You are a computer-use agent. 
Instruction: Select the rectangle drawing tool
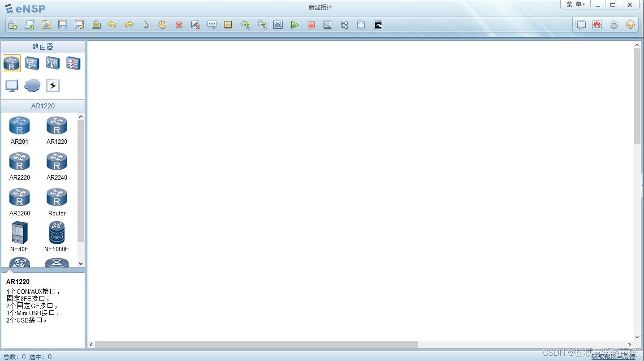click(x=228, y=25)
